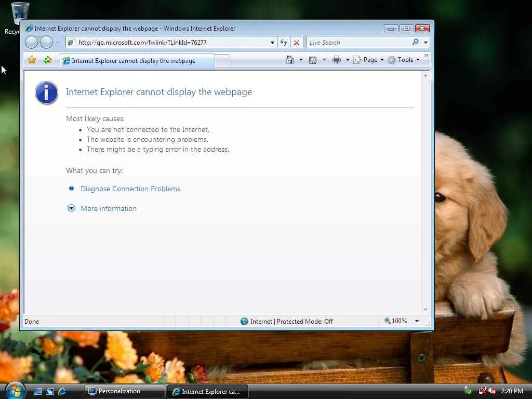Click the Add to Favorites icon
532x399 pixels.
coord(47,60)
